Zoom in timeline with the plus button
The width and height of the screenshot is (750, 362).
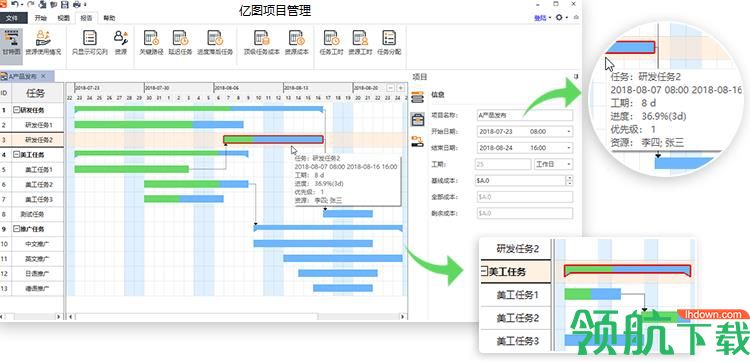pos(400,88)
